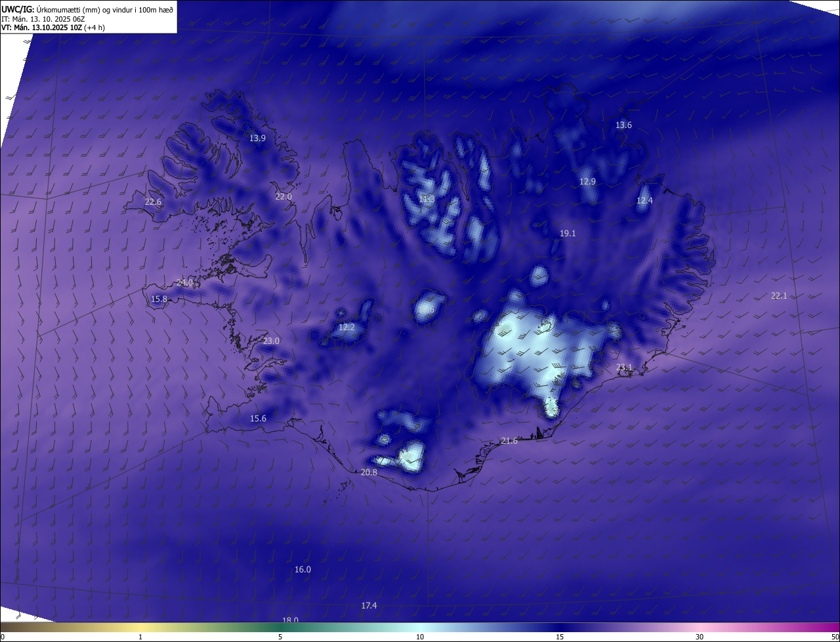The height and width of the screenshot is (642, 840).
Task: Click the title line 'UWC/IG: Úrkomumætti (mm) og vindur'
Action: tap(87, 9)
